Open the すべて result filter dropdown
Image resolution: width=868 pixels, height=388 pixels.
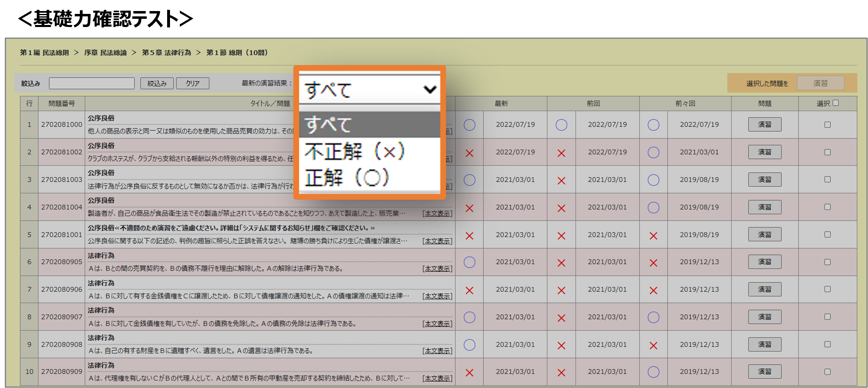(x=369, y=89)
